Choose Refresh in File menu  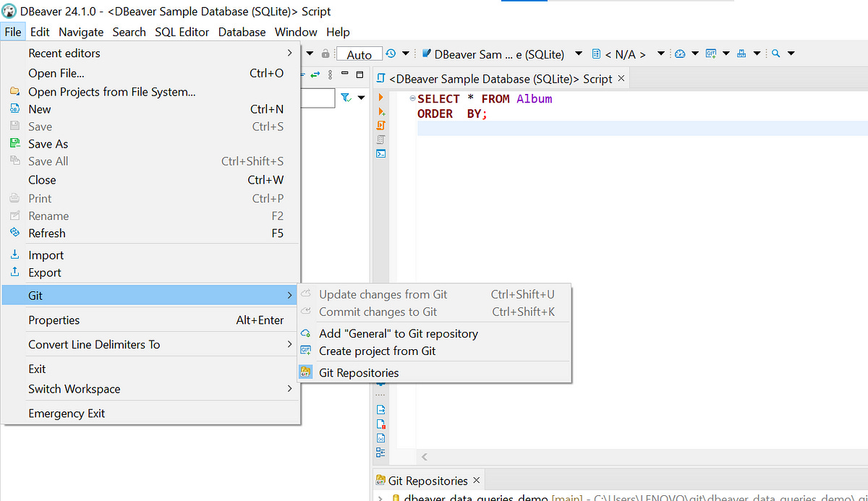[150, 234]
